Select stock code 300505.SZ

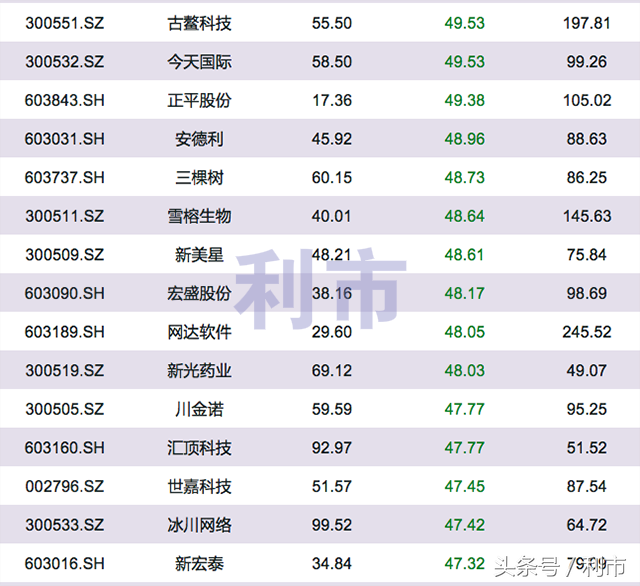coord(64,409)
